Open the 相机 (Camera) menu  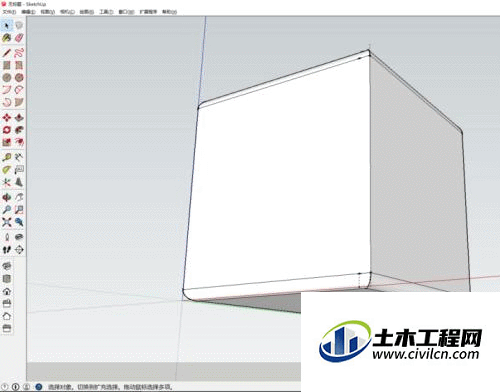point(67,12)
